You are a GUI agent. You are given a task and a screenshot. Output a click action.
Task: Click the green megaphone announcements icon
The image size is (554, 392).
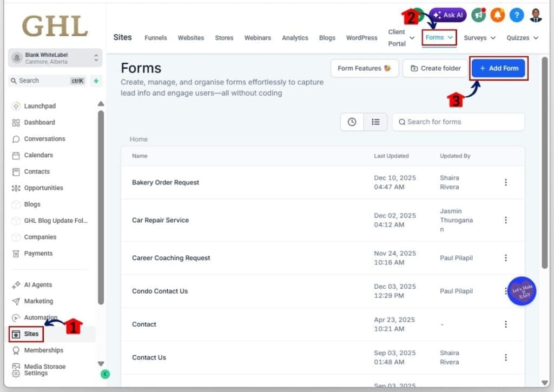478,15
